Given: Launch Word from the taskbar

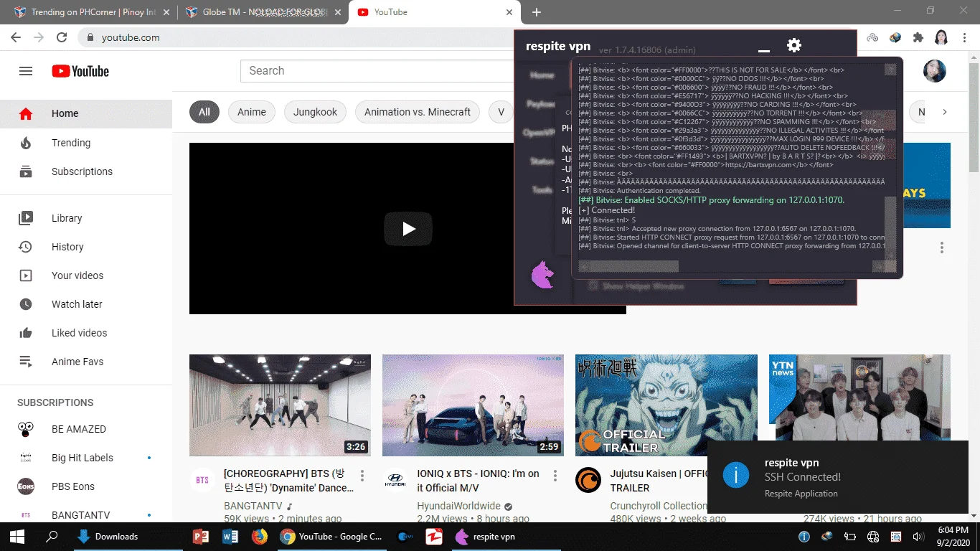Looking at the screenshot, I should [230, 537].
